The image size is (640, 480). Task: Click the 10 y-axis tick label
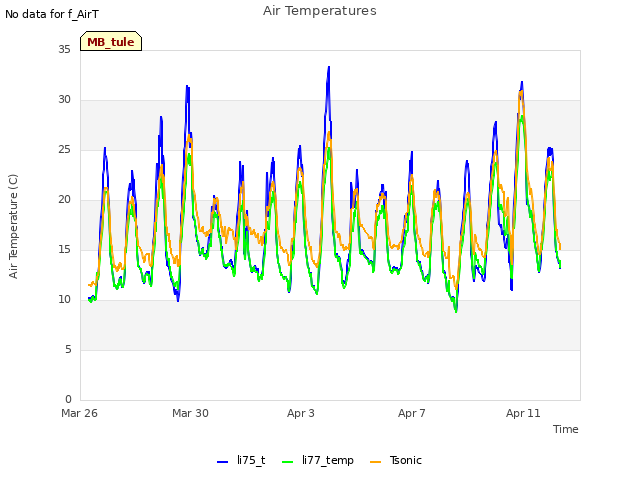[64, 300]
